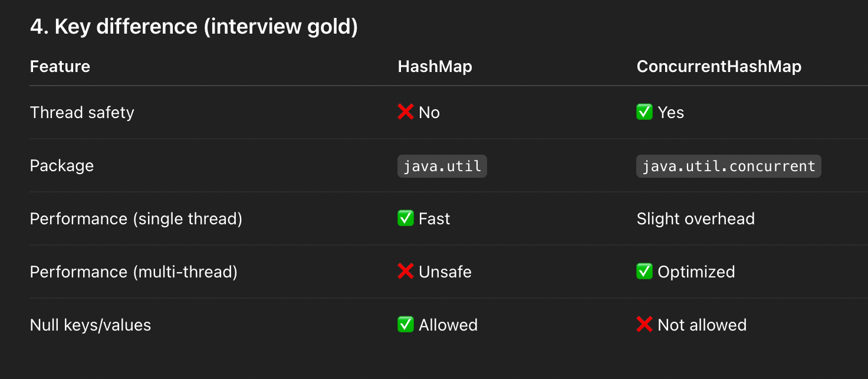Click the red cross beside 'Unsafe'

pyautogui.click(x=406, y=272)
